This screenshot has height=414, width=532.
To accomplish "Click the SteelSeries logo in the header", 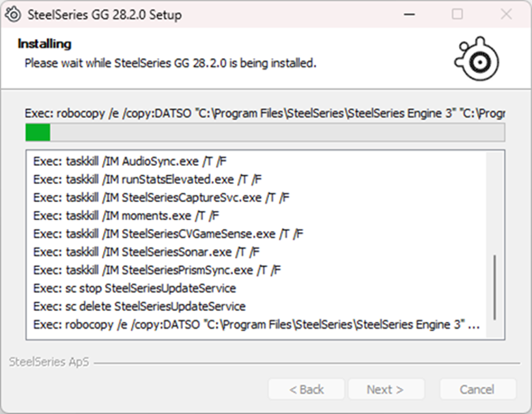I will pyautogui.click(x=479, y=58).
